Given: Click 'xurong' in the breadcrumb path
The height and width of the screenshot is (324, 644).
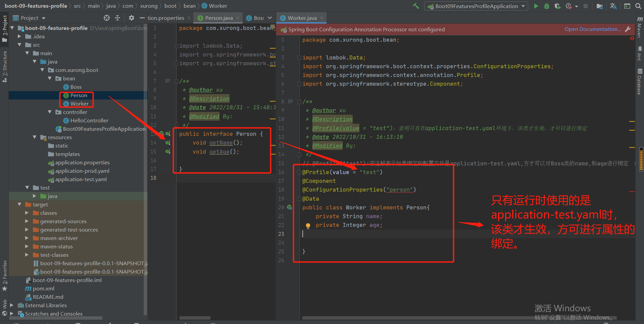Looking at the screenshot, I should (x=149, y=6).
